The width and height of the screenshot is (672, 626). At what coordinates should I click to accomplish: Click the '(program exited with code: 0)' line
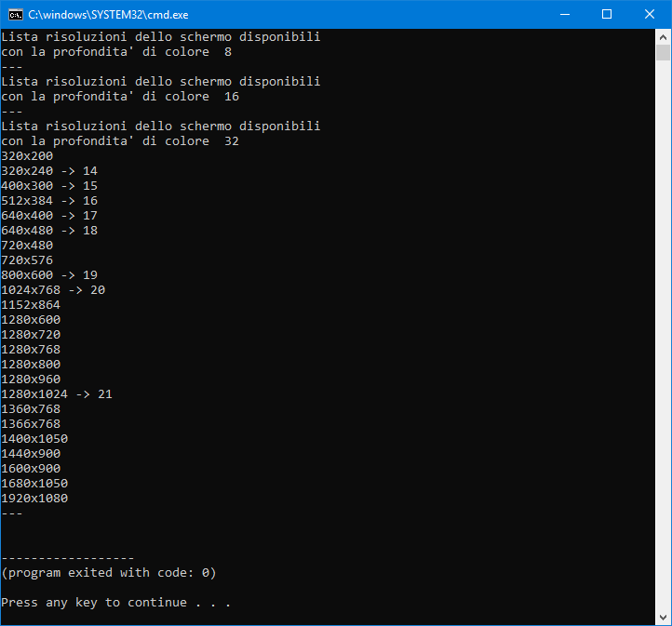coord(109,573)
